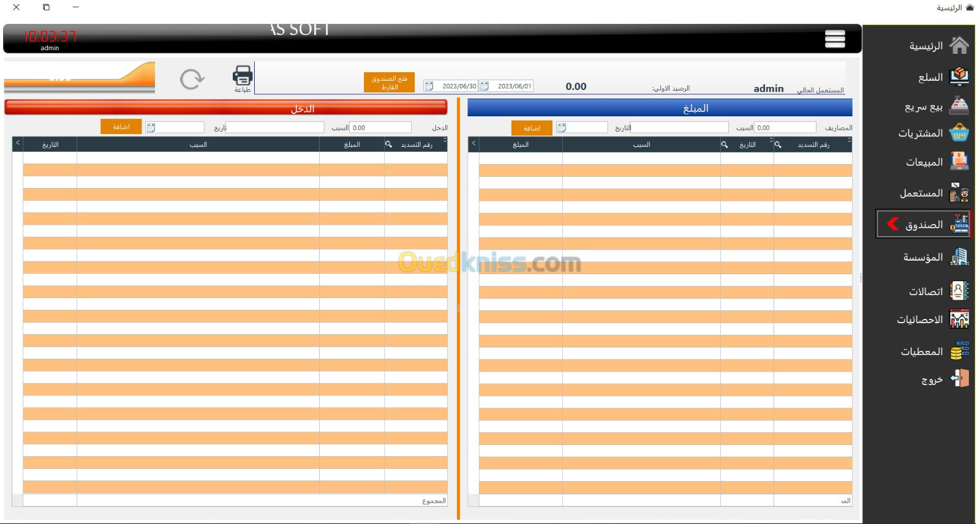Screen dimensions: 980x524
Task: Select الصندوق cash register section
Action: 924,225
